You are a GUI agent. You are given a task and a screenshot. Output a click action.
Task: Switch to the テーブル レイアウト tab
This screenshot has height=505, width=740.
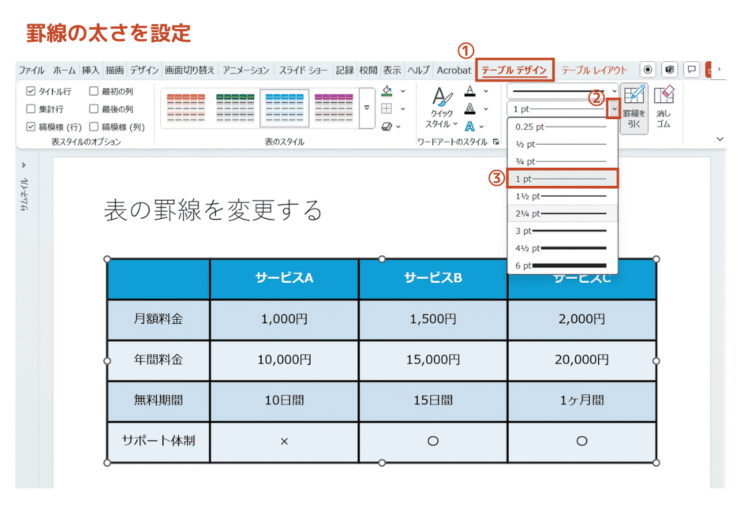(594, 70)
